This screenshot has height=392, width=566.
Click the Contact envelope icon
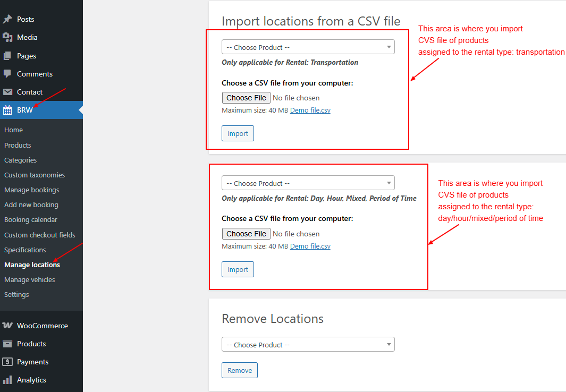(x=7, y=92)
